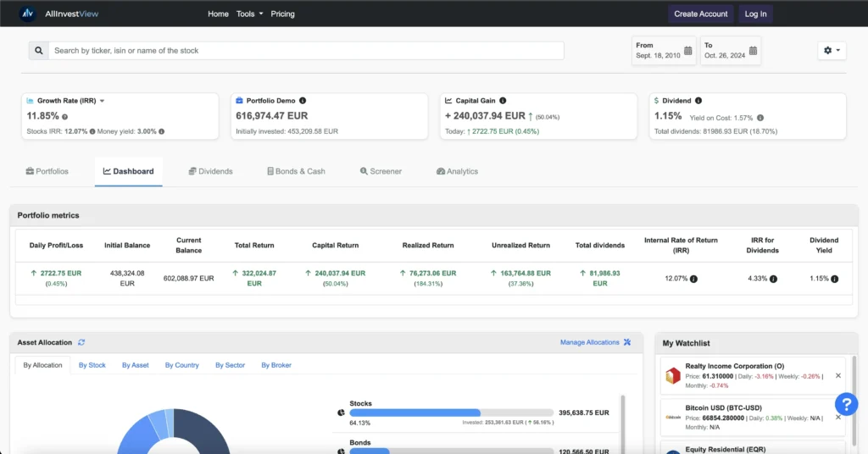Click the info icon next to 4.33%
This screenshot has height=454, width=868.
[x=773, y=279]
